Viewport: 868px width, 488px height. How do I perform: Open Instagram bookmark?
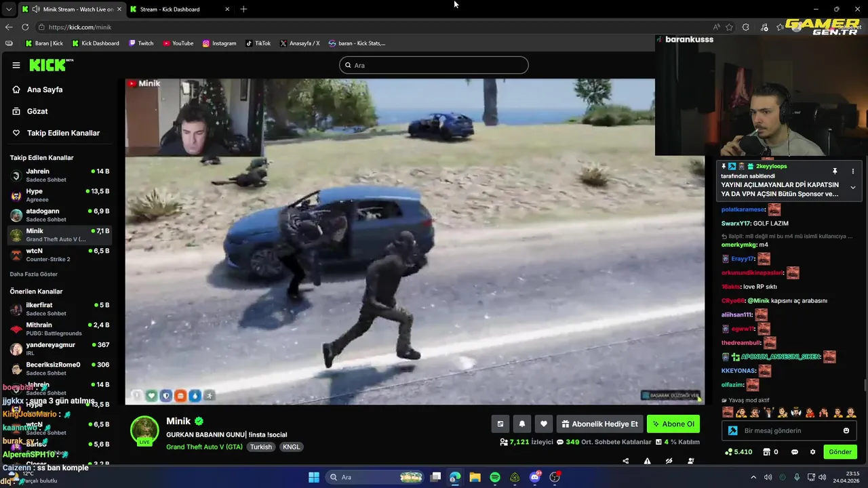pyautogui.click(x=219, y=43)
